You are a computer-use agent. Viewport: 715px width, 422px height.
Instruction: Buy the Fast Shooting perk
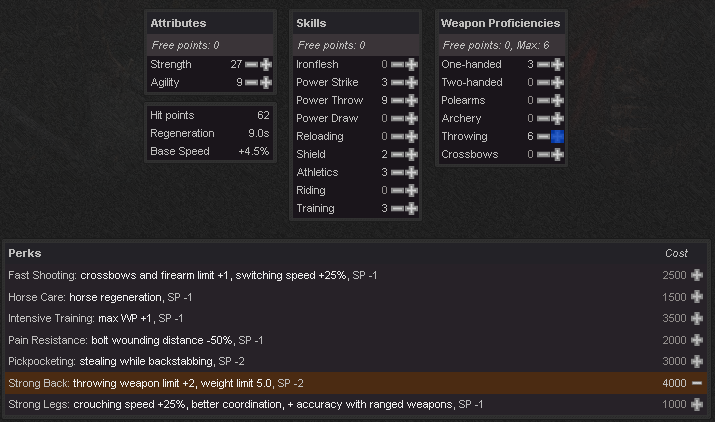tap(697, 275)
